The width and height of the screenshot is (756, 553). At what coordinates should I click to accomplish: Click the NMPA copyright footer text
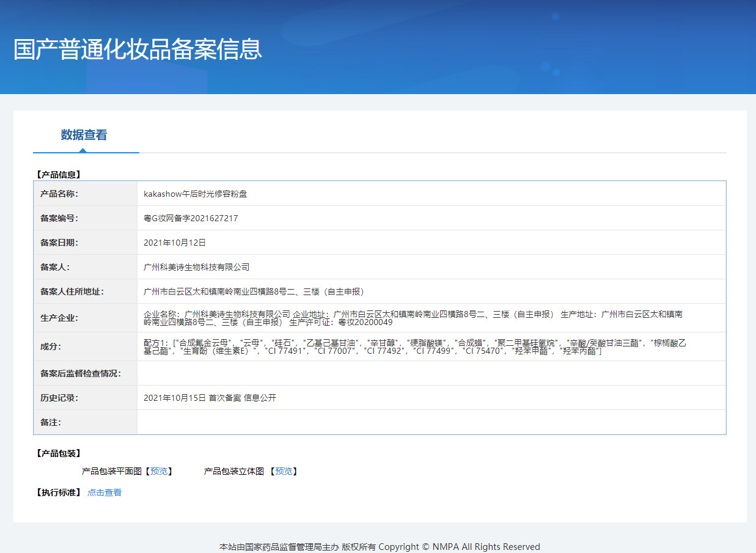tap(380, 547)
